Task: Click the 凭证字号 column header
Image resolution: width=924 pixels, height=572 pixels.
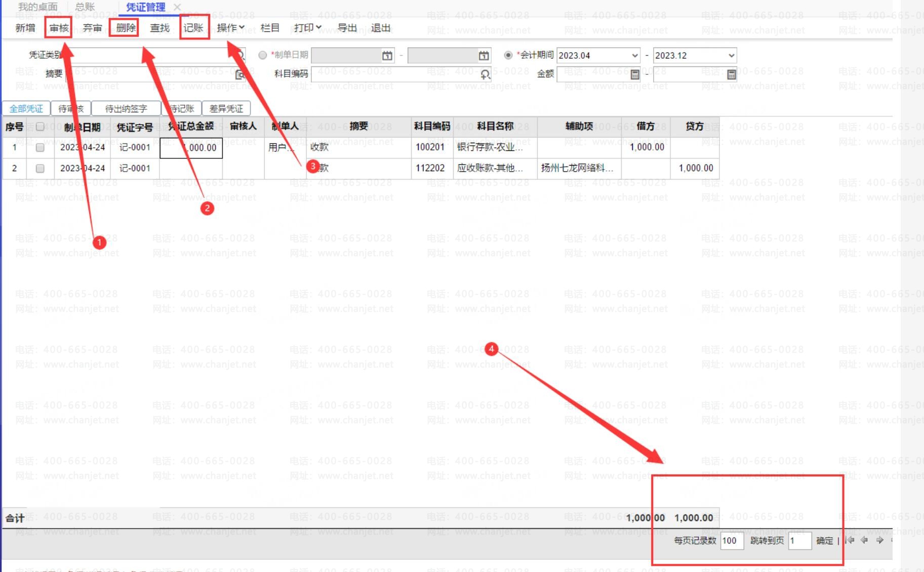Action: point(135,127)
